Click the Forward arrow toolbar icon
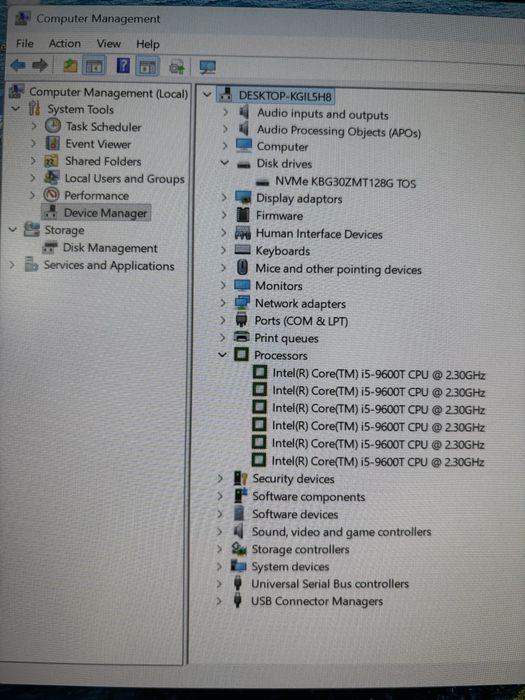This screenshot has width=525, height=700. pos(40,66)
